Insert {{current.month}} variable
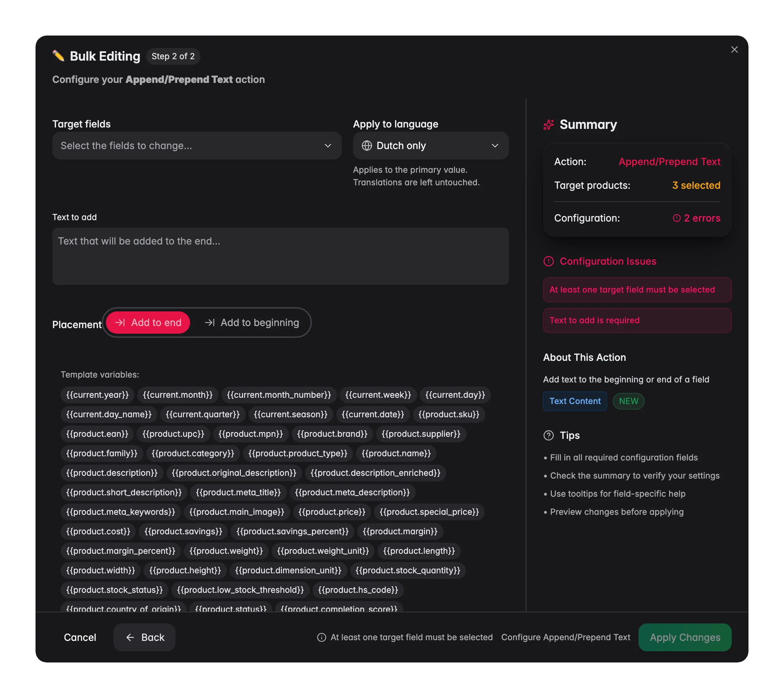This screenshot has width=784, height=698. (x=178, y=395)
